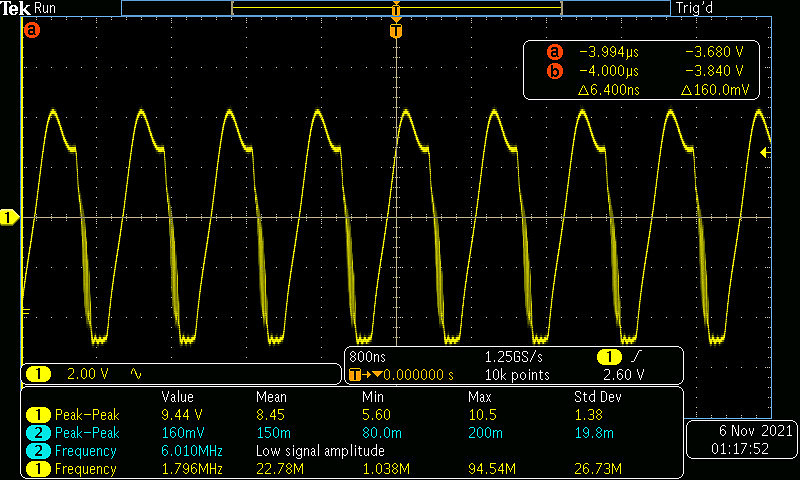Click the orange T arrow trigger delay icon
This screenshot has height=480, width=800.
coord(366,375)
